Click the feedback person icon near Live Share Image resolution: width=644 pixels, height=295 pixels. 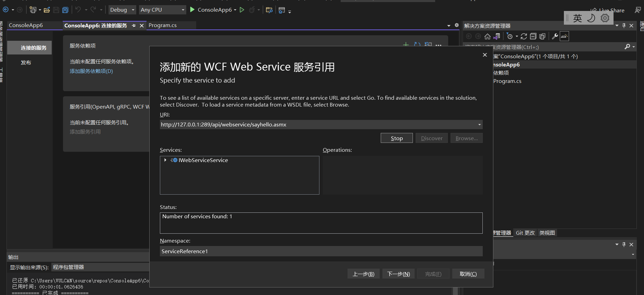(637, 10)
